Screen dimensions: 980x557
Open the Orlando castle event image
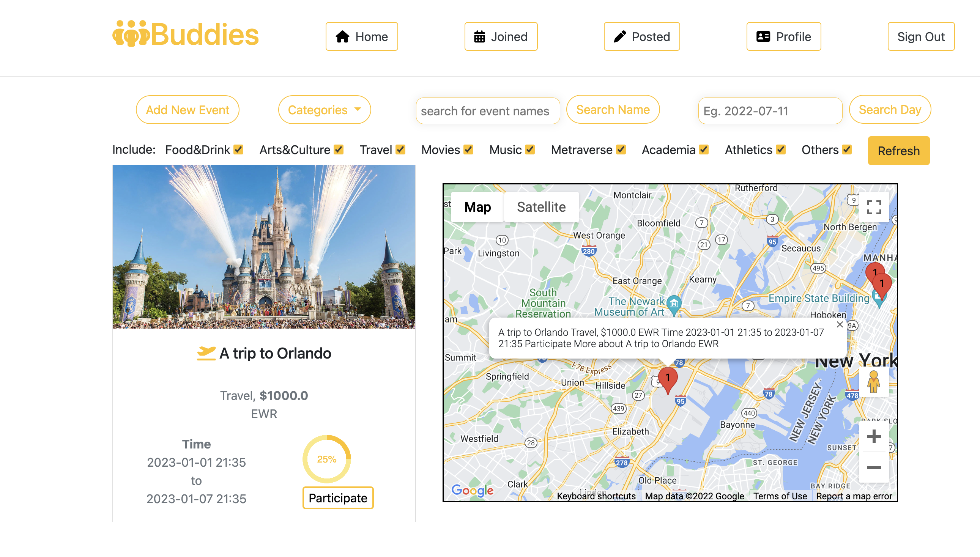click(264, 247)
